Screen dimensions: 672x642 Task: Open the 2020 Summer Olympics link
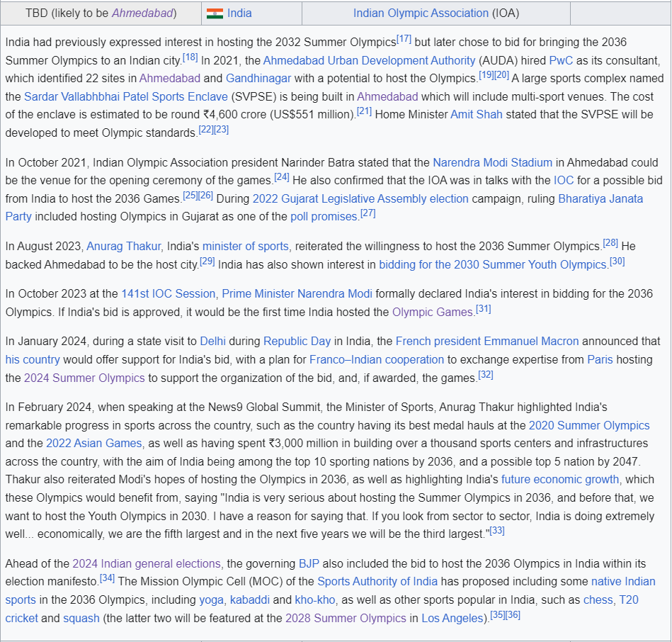589,425
